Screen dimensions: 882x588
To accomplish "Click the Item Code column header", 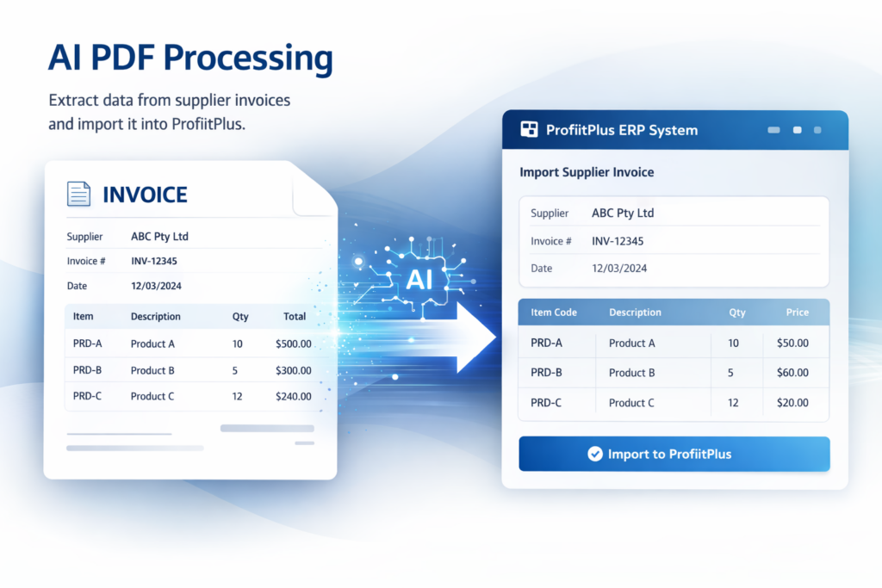I will click(x=554, y=313).
